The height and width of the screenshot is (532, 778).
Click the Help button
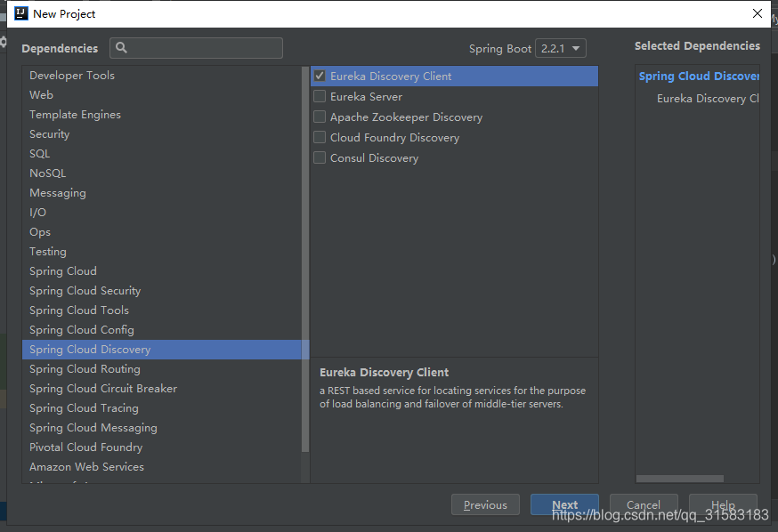click(723, 504)
